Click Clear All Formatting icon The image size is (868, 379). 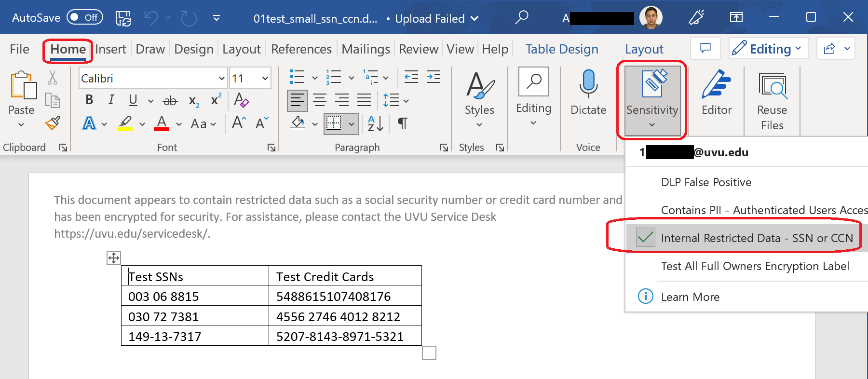[x=241, y=100]
